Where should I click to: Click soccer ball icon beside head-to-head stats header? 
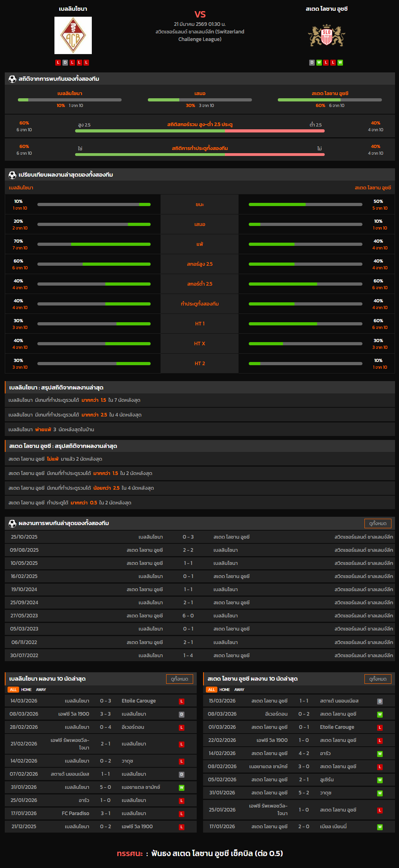tap(12, 79)
